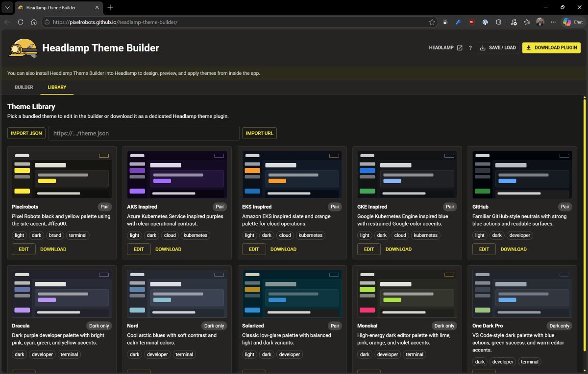Image resolution: width=588 pixels, height=374 pixels.
Task: Download the GKE Inspired theme
Action: click(398, 249)
